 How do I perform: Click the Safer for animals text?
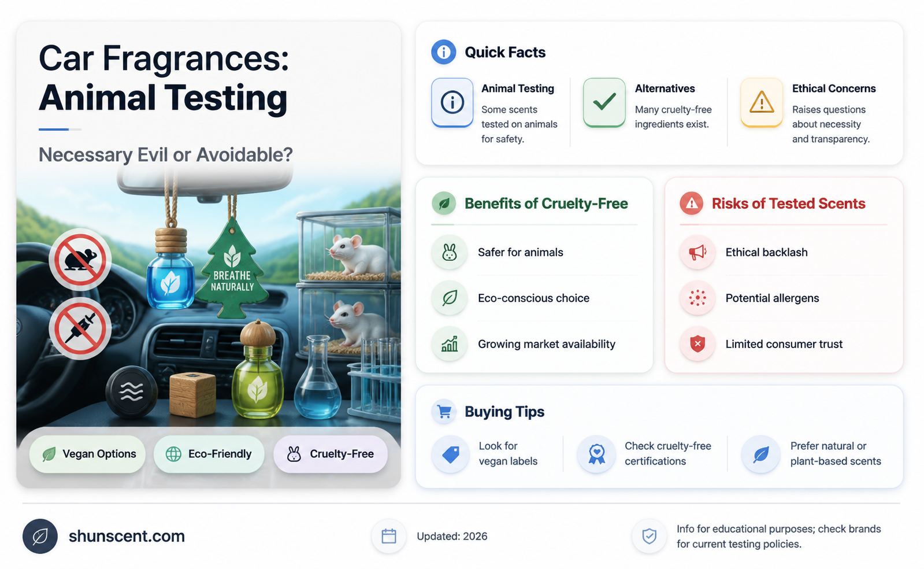(x=520, y=252)
